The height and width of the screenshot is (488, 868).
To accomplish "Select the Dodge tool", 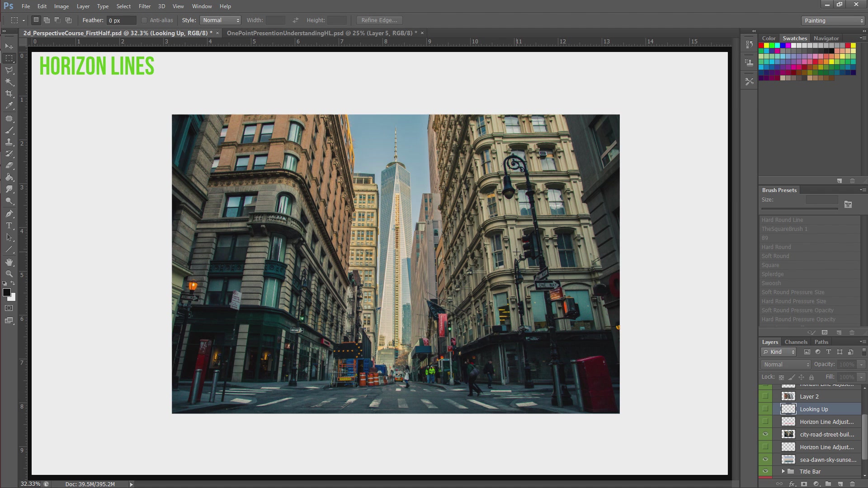I will coord(9,201).
